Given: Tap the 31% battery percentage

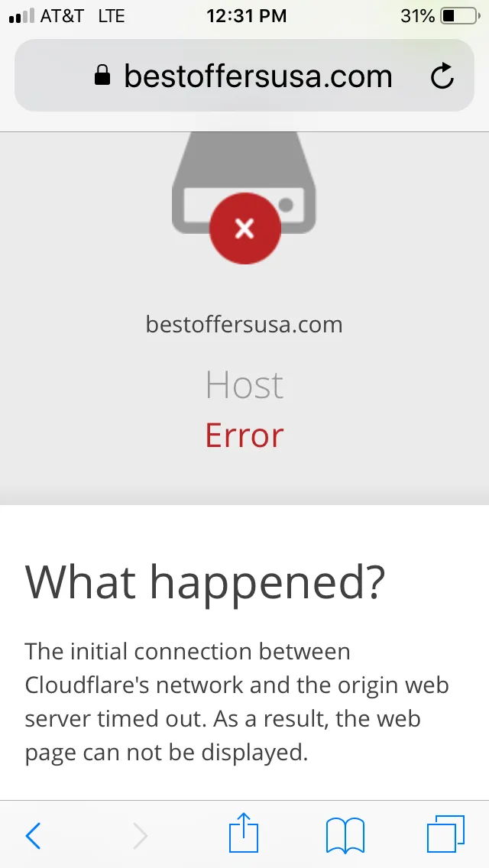Looking at the screenshot, I should point(418,16).
